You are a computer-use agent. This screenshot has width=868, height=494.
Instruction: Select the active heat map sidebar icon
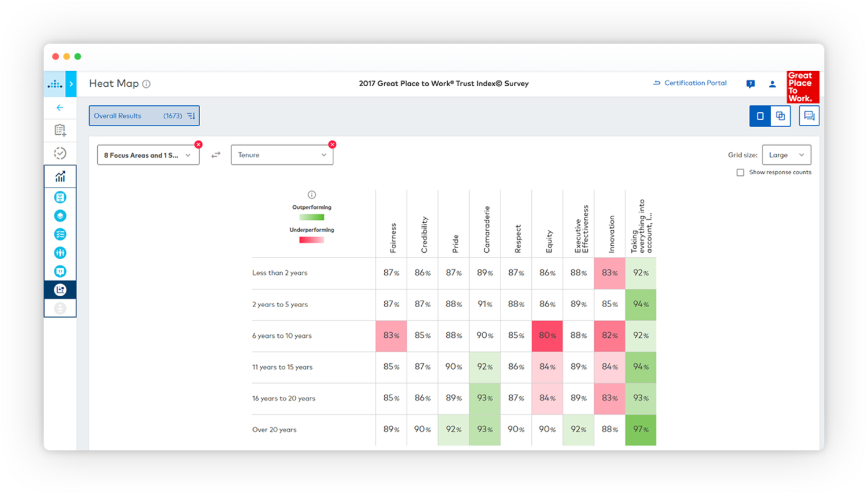pyautogui.click(x=60, y=290)
